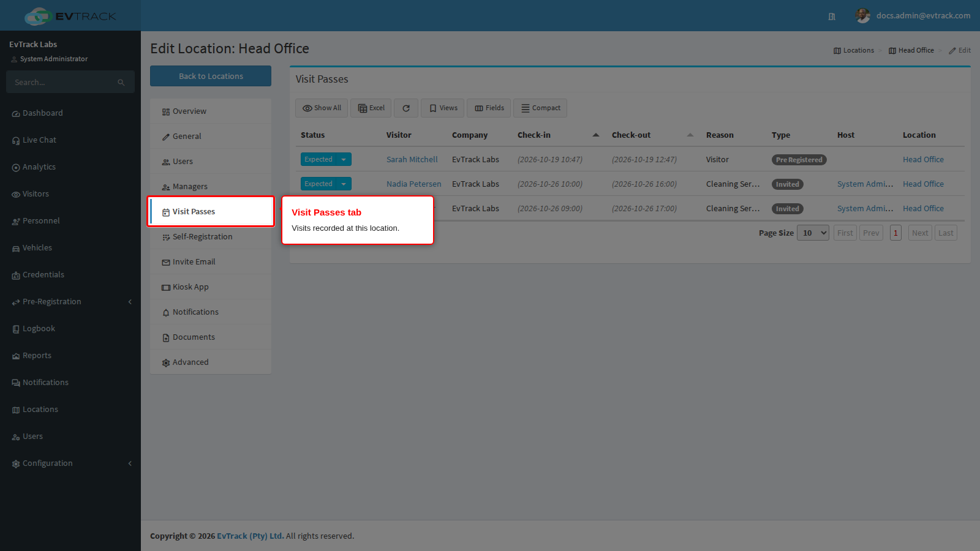Open Logbook from the sidebar

pos(70,329)
